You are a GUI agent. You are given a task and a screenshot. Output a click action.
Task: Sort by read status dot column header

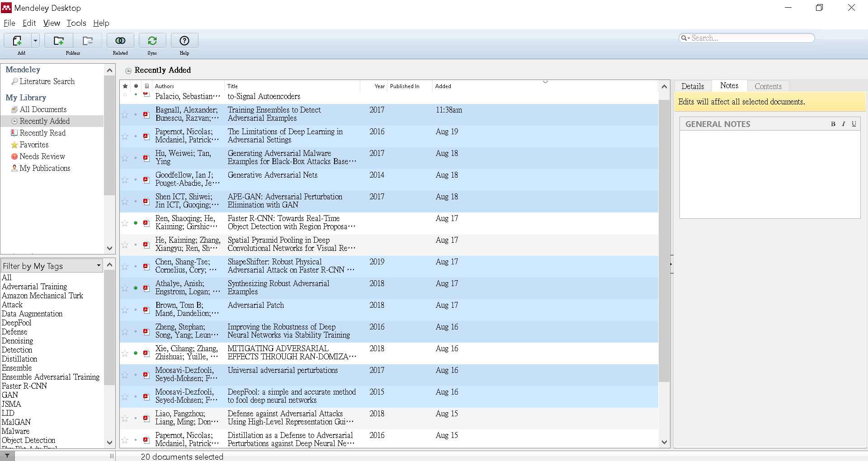[x=136, y=86]
